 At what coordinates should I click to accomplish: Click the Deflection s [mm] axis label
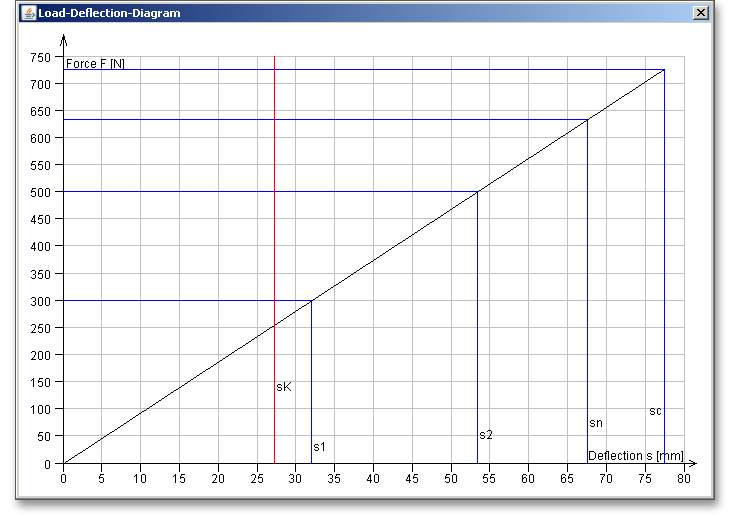tap(635, 456)
